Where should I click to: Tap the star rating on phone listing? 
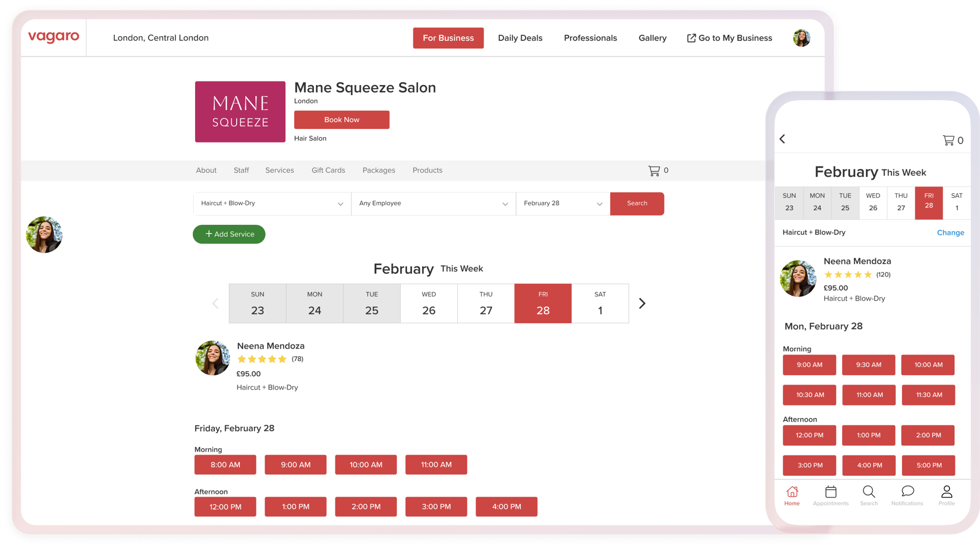(x=848, y=275)
